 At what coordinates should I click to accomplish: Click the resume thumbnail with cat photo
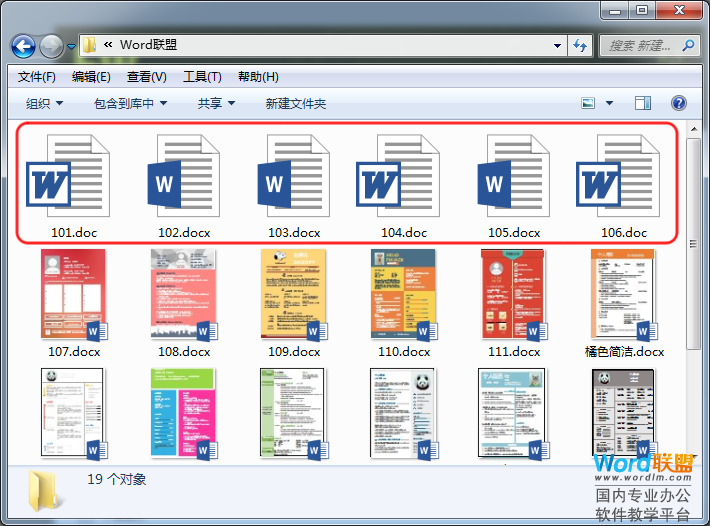(514, 414)
